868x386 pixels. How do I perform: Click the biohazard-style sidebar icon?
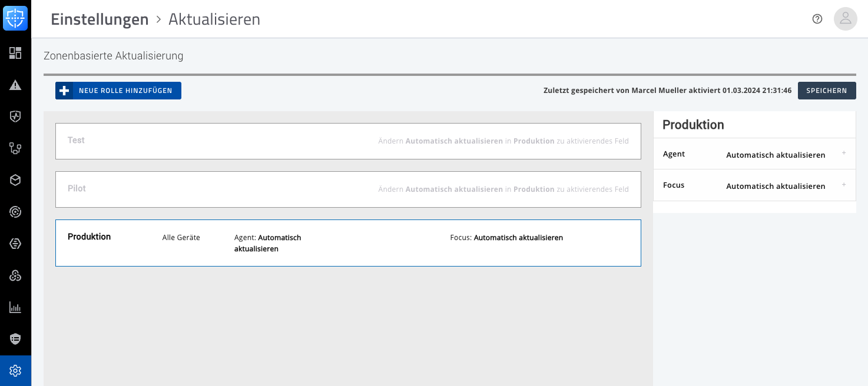click(x=15, y=275)
